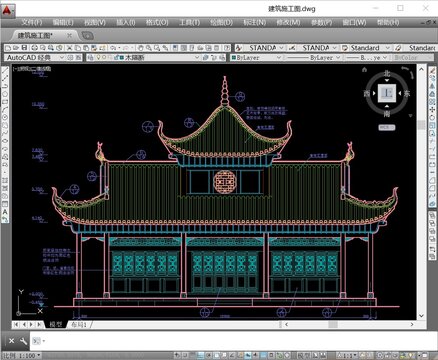Click the AutoCAD red A application logo

coord(7,11)
